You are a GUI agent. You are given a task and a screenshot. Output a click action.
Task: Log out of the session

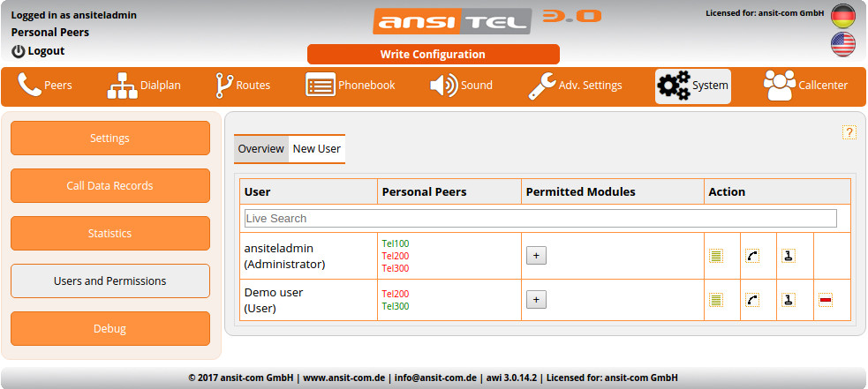pyautogui.click(x=38, y=51)
